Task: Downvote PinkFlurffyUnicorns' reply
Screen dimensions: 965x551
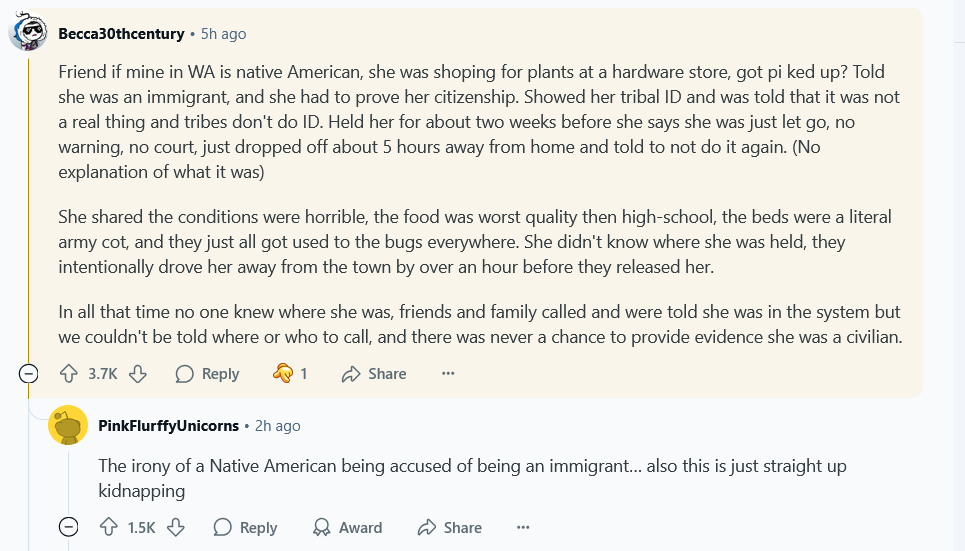Action: click(175, 527)
